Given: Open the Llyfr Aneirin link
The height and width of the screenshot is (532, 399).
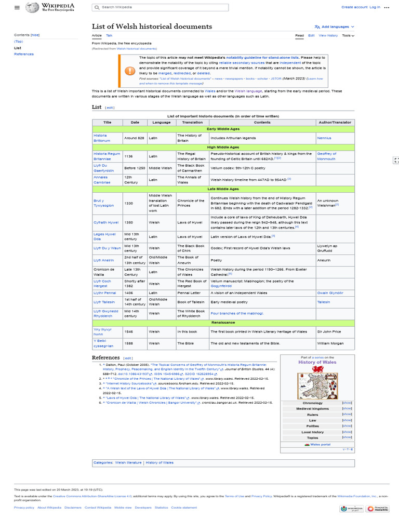Looking at the screenshot, I should 103,260.
